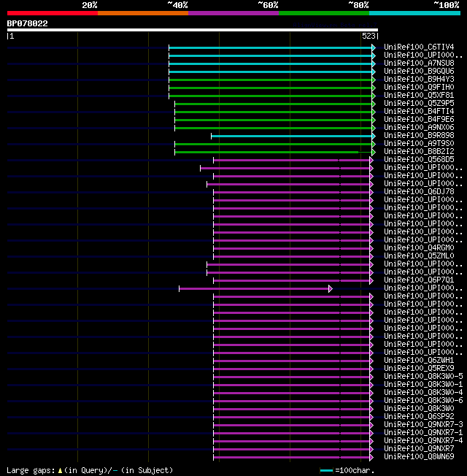Click the shortest purple bar ending mid-query
467x476 pixels.
coord(254,288)
